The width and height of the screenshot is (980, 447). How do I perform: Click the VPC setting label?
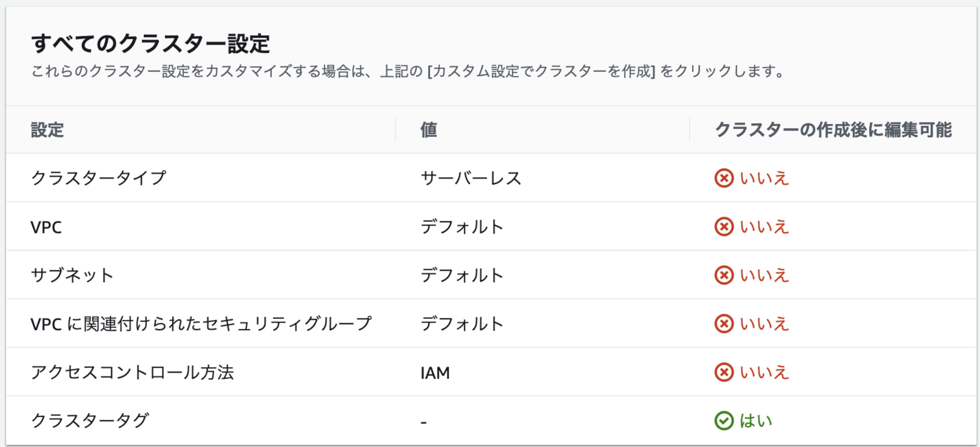(46, 227)
